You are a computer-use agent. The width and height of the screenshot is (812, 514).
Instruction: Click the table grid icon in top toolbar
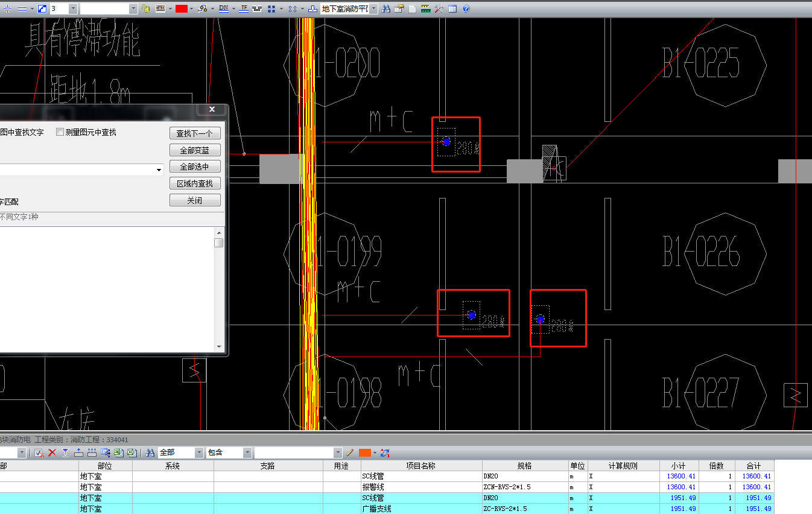point(452,8)
